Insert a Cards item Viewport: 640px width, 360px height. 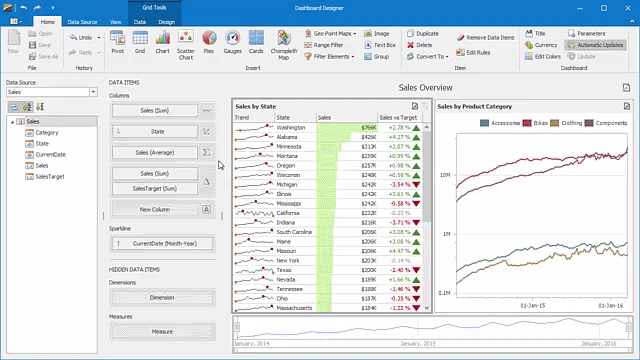click(256, 42)
